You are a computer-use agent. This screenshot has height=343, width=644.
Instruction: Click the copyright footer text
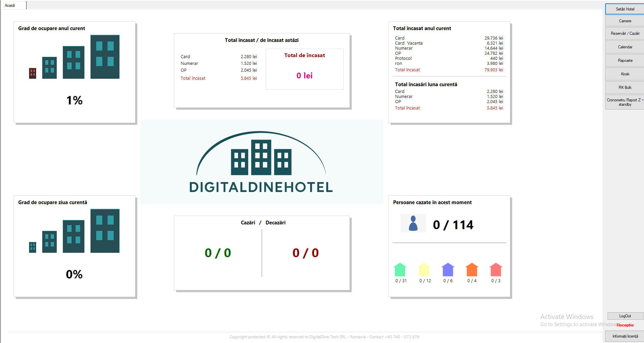click(x=324, y=337)
